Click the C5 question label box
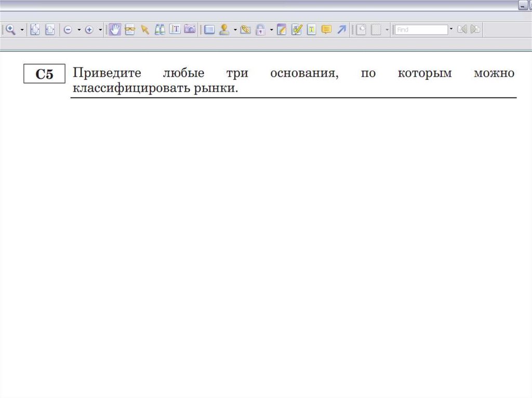532x398 pixels. coord(44,74)
